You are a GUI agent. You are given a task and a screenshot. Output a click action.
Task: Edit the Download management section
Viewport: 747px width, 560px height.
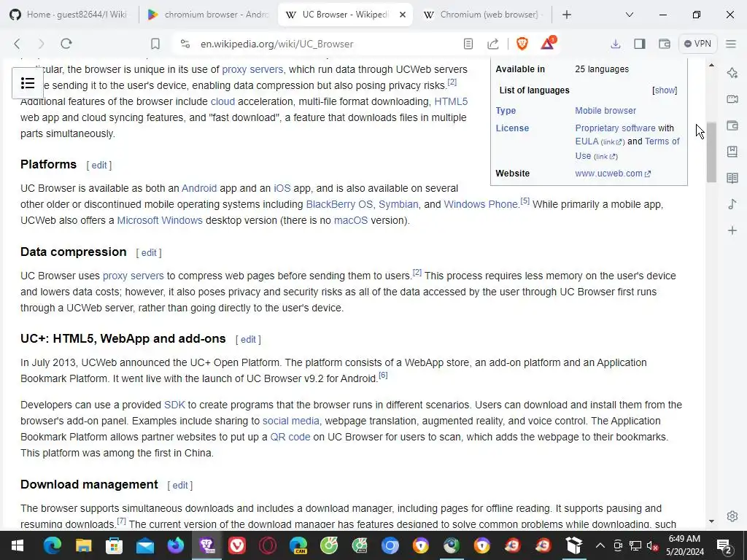(180, 485)
